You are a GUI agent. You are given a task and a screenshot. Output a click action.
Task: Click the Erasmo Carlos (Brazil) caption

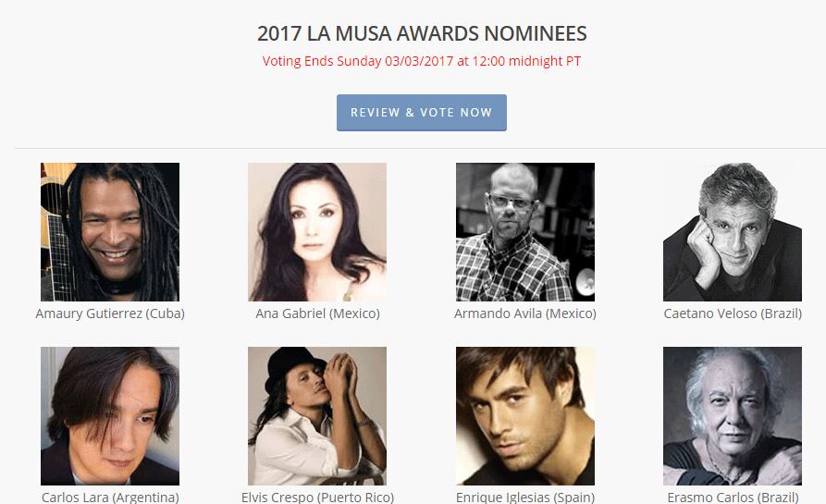pos(733,498)
